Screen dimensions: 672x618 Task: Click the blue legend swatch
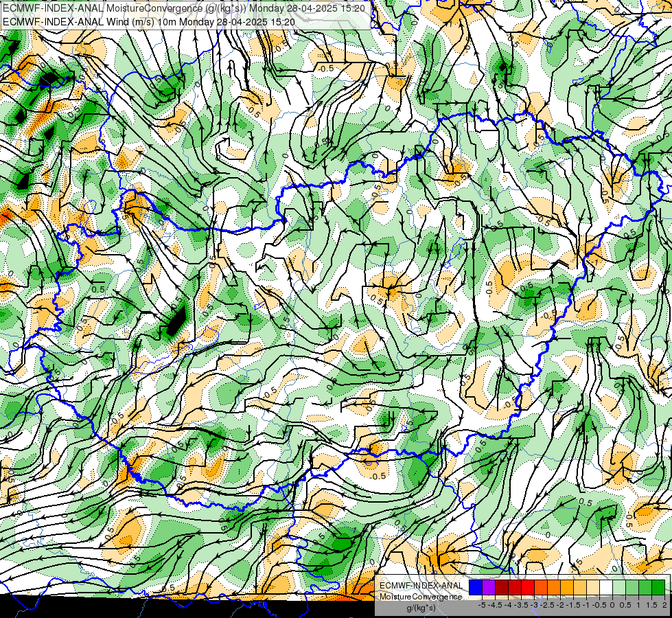click(476, 588)
